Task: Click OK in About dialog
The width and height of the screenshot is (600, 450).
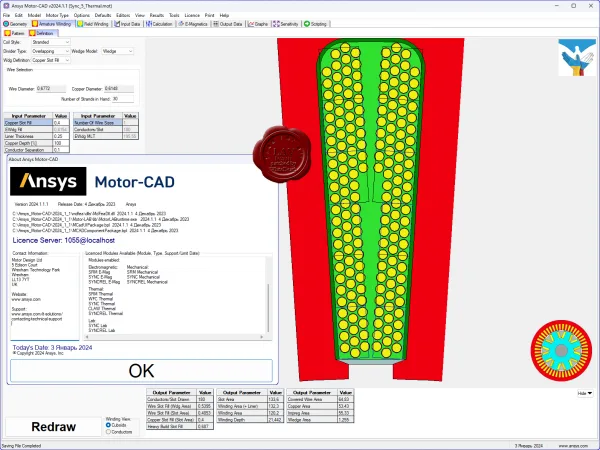Action: (x=141, y=370)
